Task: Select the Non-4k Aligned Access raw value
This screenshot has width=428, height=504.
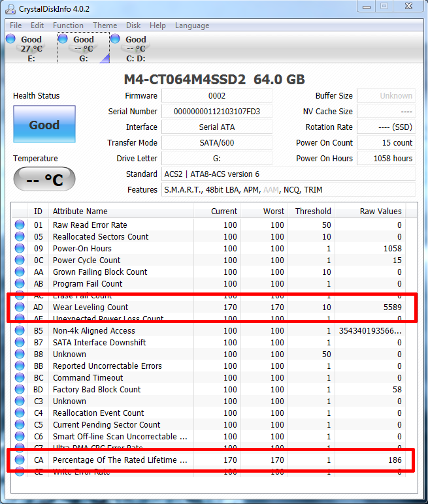Action: (x=370, y=330)
